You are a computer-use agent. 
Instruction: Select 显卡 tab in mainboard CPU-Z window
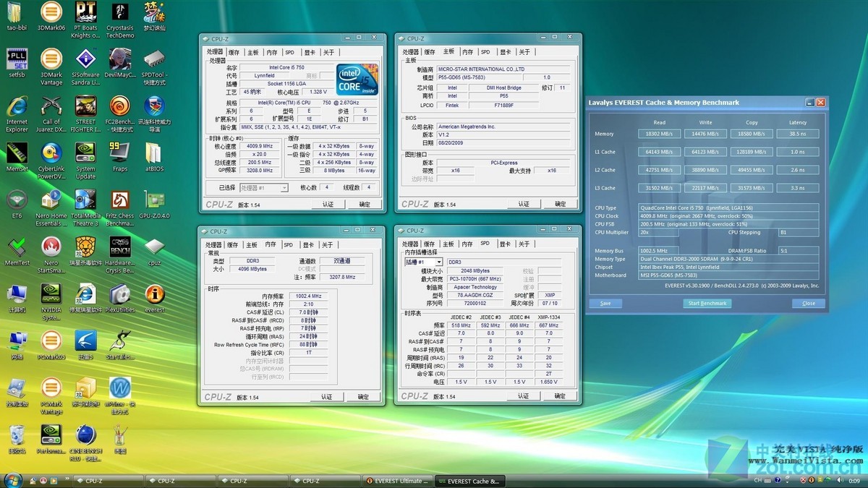point(505,52)
